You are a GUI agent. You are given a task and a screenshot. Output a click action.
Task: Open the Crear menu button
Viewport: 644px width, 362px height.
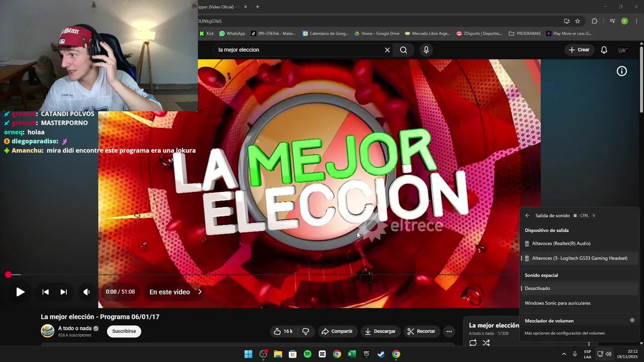(579, 50)
